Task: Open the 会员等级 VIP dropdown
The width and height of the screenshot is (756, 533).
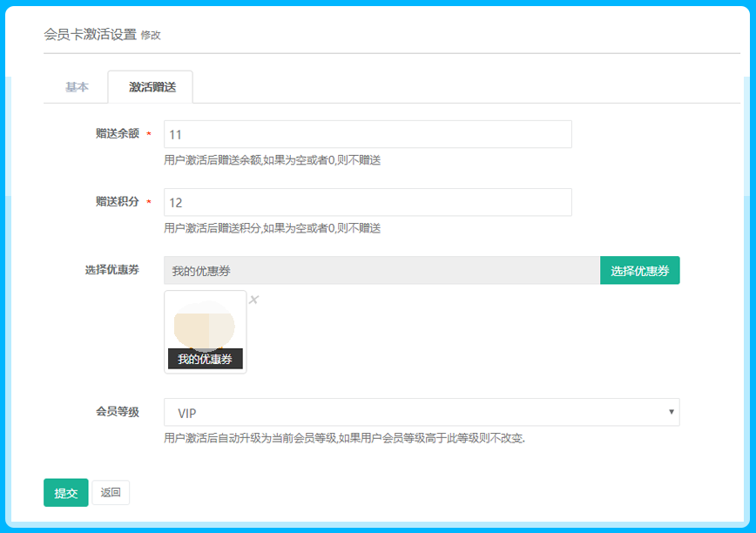Action: tap(422, 412)
